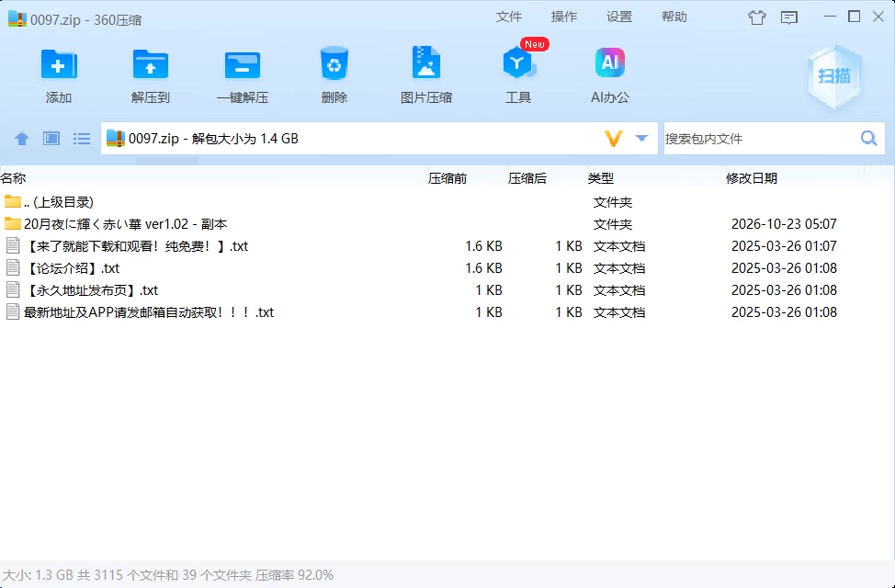Image resolution: width=895 pixels, height=588 pixels.
Task: Click the archive icon in the path bar
Action: (x=115, y=138)
